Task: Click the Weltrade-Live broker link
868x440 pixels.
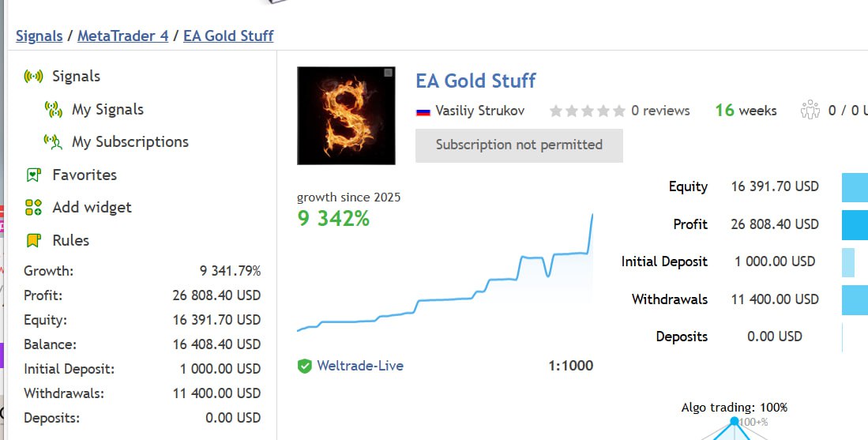Action: click(x=360, y=366)
